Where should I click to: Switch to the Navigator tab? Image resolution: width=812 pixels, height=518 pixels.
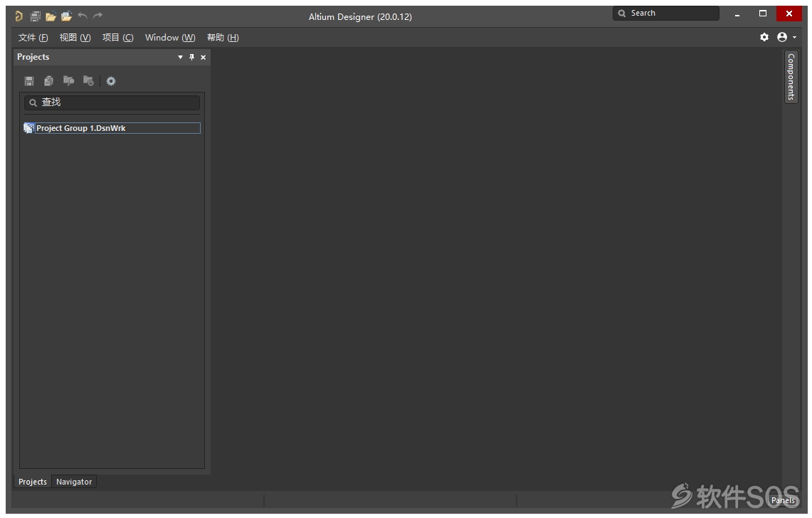click(74, 482)
